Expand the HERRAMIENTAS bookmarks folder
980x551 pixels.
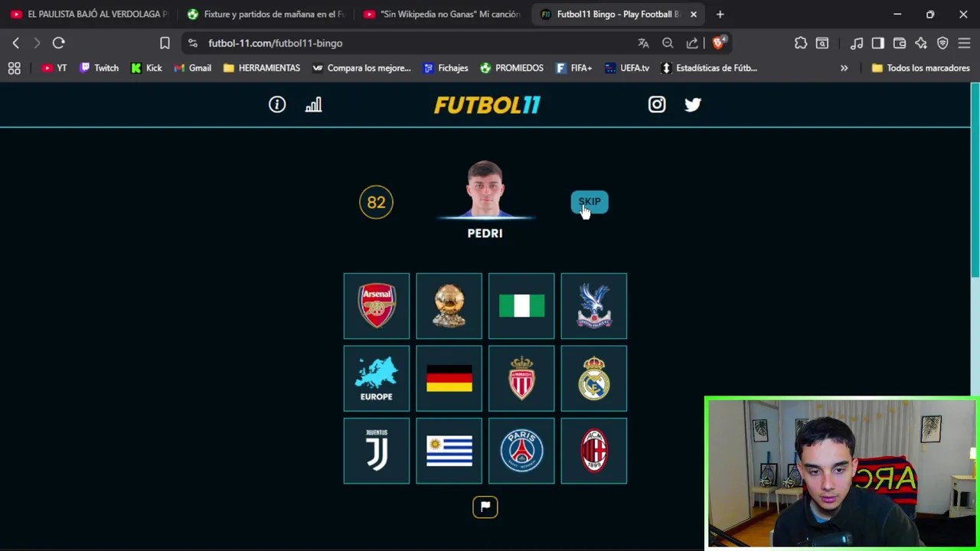(262, 68)
